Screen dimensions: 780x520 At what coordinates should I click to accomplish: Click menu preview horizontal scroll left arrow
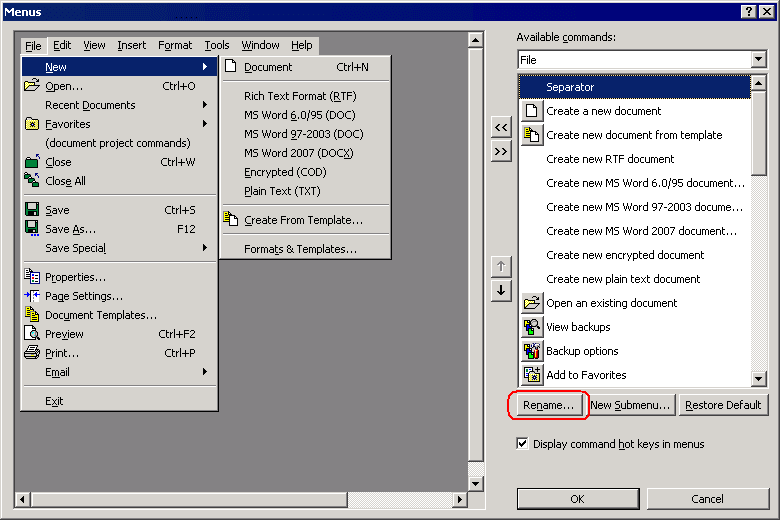pos(22,499)
